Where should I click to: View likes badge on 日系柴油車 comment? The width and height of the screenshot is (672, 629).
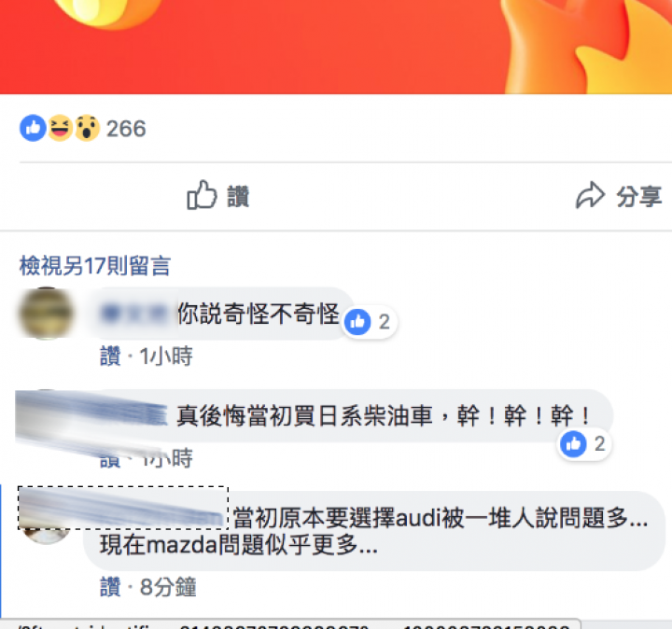click(x=584, y=444)
